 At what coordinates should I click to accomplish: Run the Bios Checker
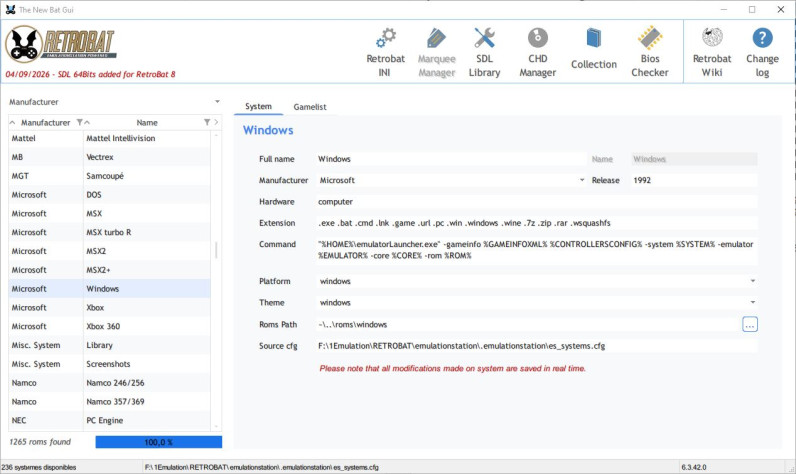[650, 52]
